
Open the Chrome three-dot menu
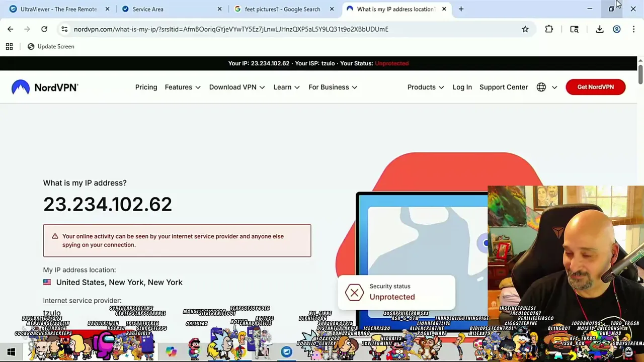click(633, 29)
